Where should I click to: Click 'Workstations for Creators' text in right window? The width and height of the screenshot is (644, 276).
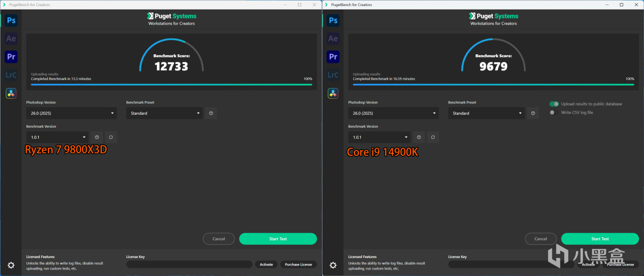coord(493,24)
